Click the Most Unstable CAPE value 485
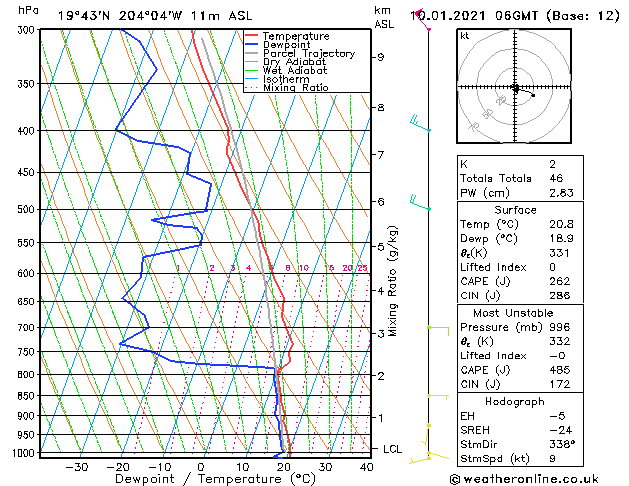The image size is (629, 486). tap(560, 370)
